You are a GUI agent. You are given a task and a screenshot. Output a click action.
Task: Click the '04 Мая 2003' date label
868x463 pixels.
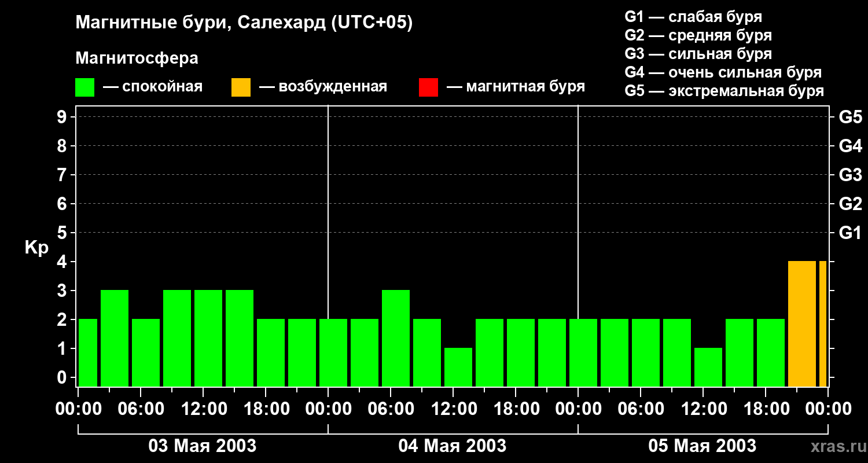pos(453,446)
